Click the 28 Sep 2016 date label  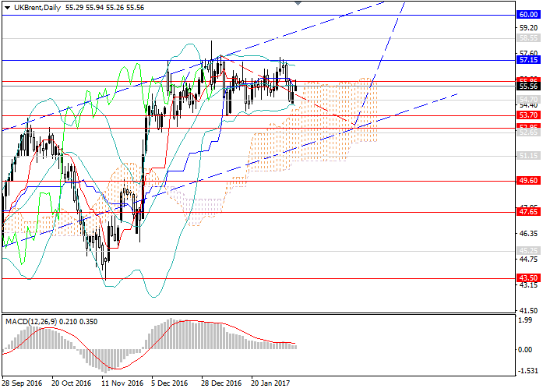tap(22, 383)
